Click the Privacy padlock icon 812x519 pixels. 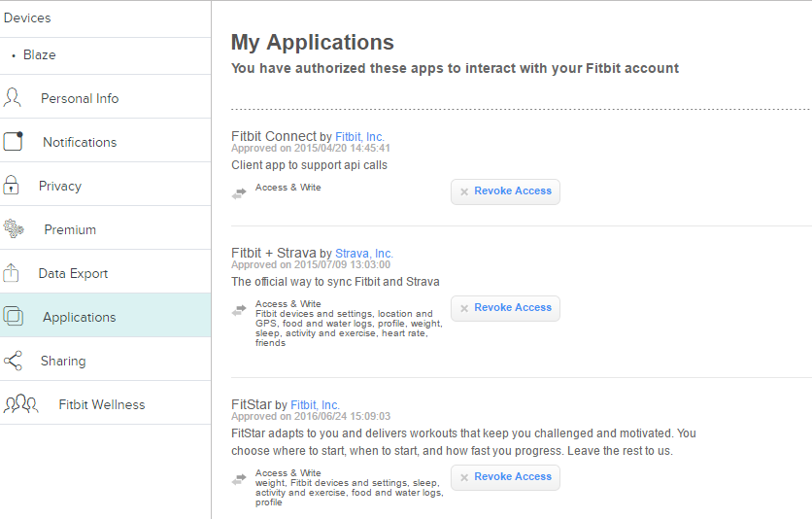click(x=11, y=185)
